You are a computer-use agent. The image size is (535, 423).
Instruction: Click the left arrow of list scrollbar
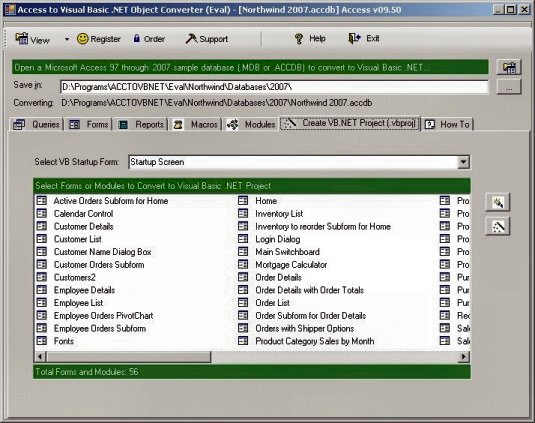40,357
